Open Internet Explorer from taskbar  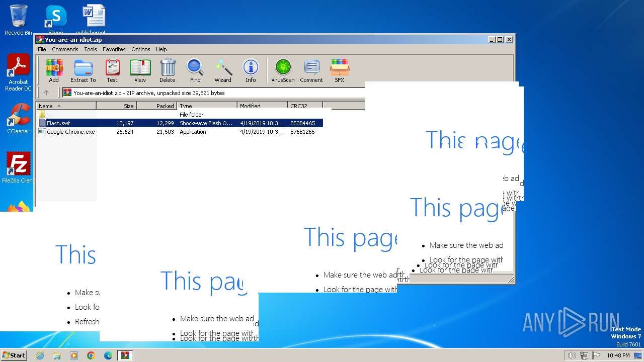click(40, 355)
